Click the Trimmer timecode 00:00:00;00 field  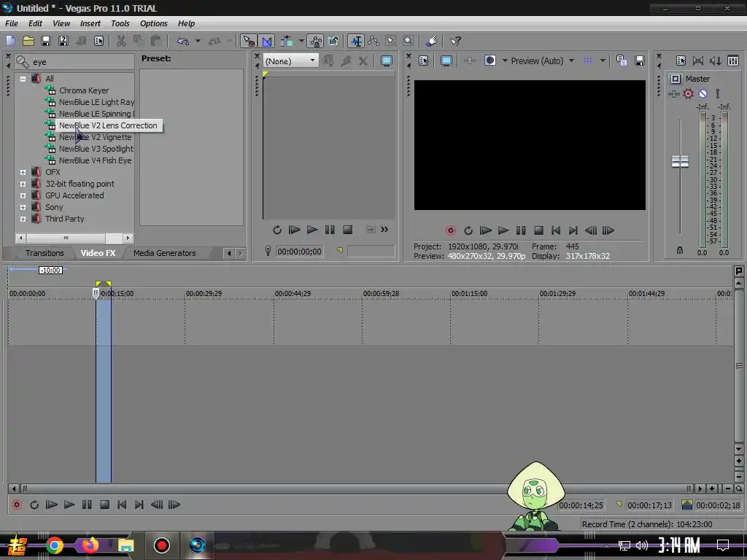pyautogui.click(x=299, y=251)
